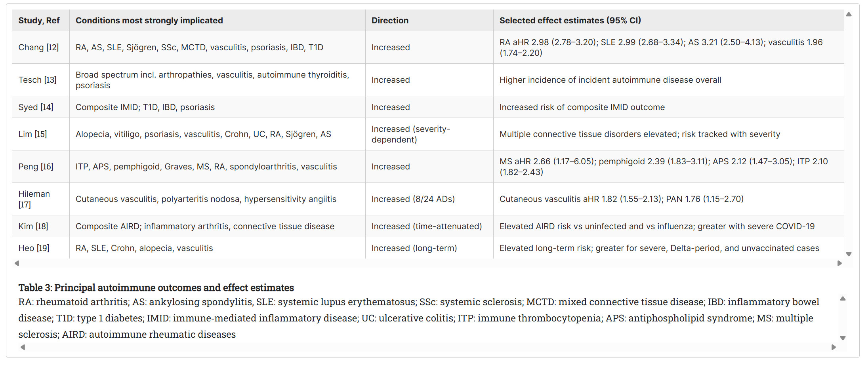The image size is (868, 365).
Task: Open the Peng [16] reference
Action: point(36,167)
